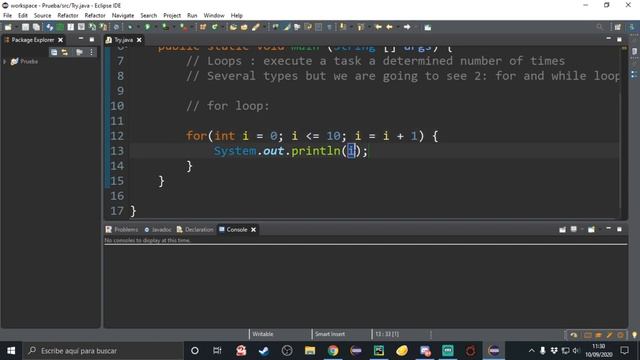The width and height of the screenshot is (640, 360).
Task: Minimize the Console panel
Action: [x=608, y=229]
